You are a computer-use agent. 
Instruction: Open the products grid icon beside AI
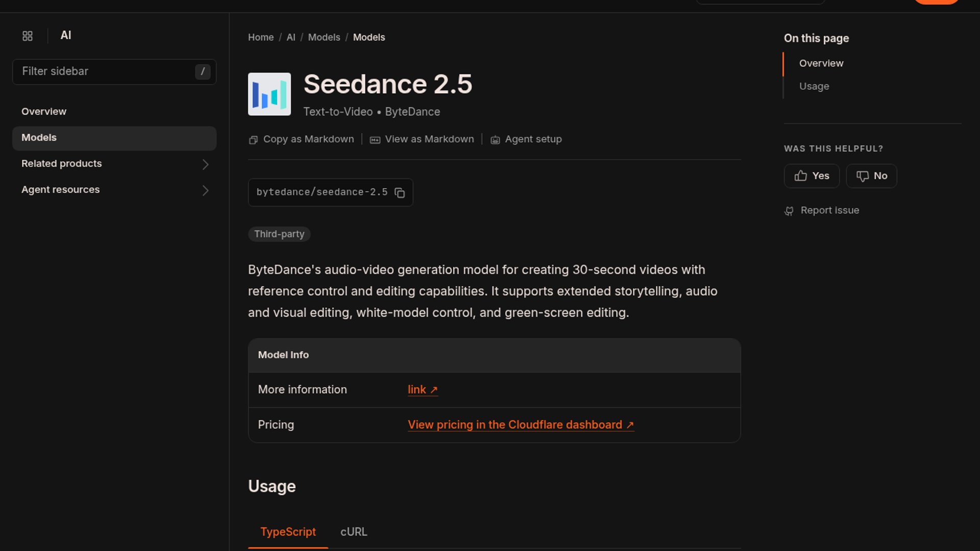pyautogui.click(x=28, y=36)
